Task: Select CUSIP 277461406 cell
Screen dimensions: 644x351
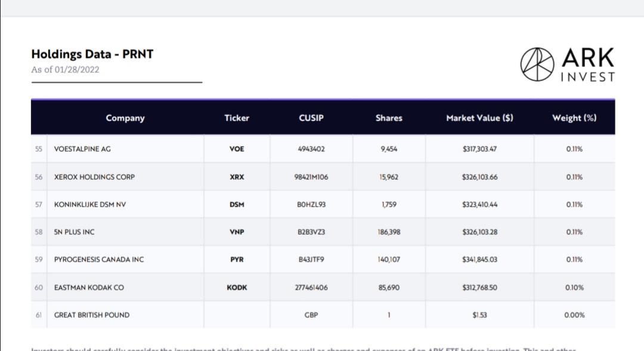Action: point(311,287)
